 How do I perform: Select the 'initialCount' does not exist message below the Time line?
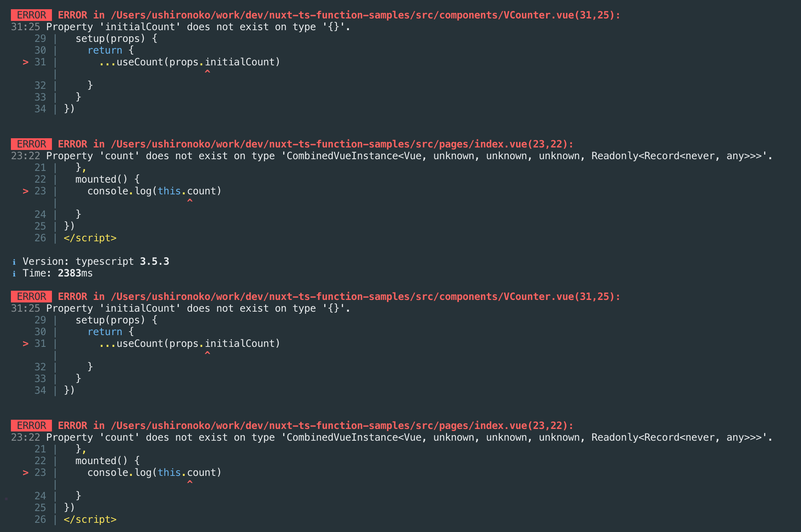point(198,308)
